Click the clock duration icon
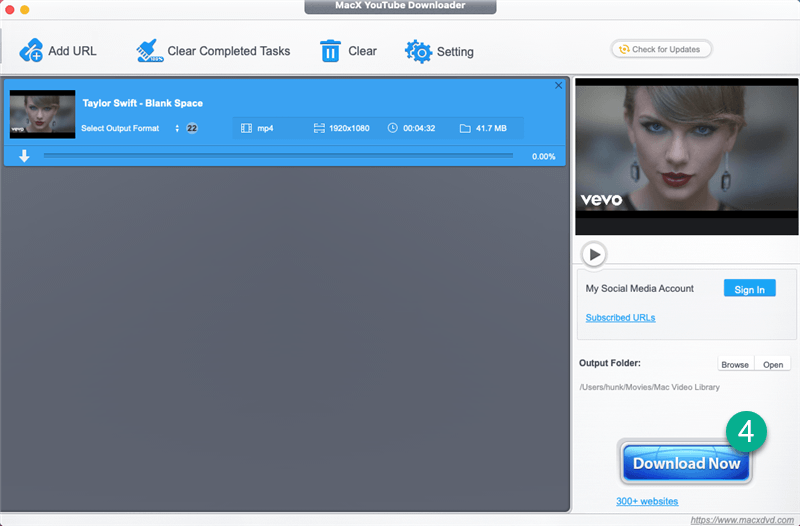Viewport: 800px width, 526px height. [392, 128]
